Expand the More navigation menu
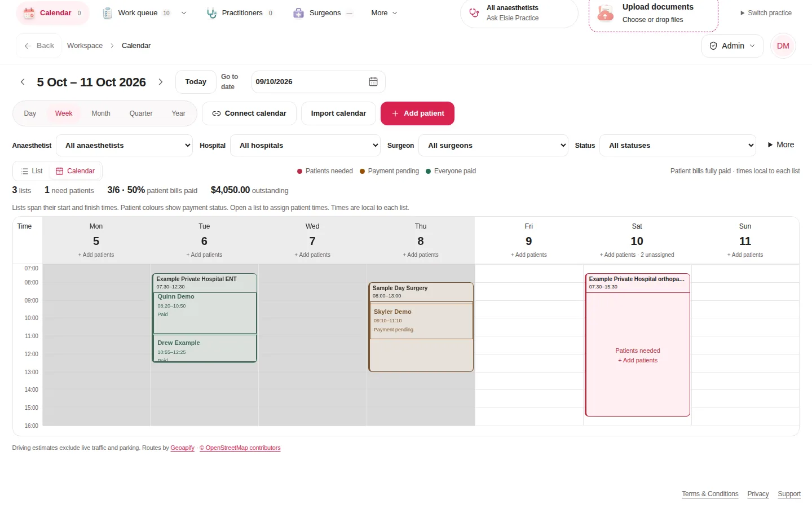 pos(385,13)
